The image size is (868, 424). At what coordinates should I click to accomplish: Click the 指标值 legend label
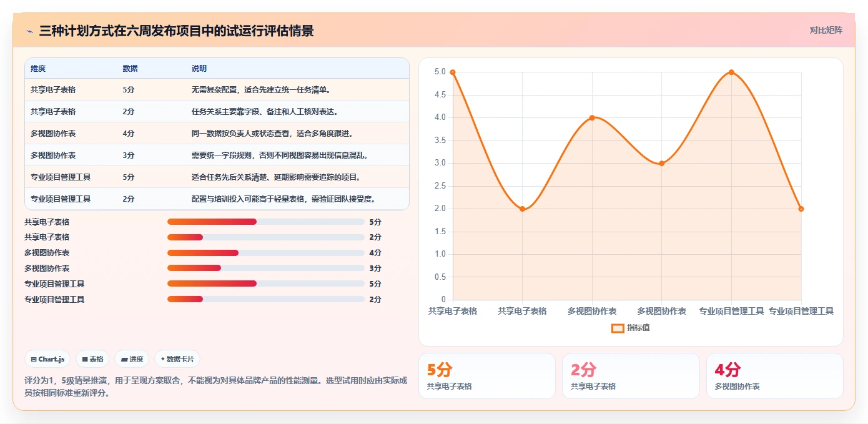coord(638,328)
